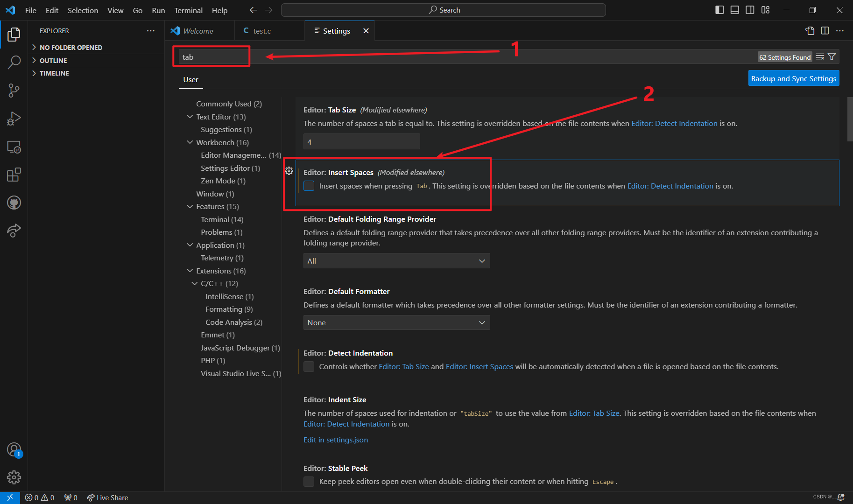Open notifications bell in status bar
Screen dimensions: 853x504
[x=841, y=497]
